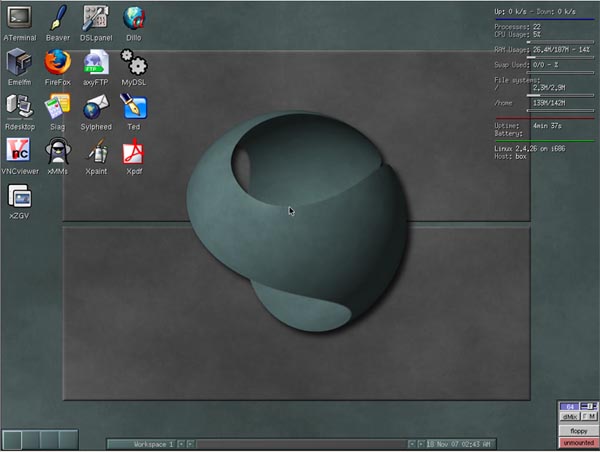Screen dimensions: 600x452
Task: Click the volume level display showing 64
Action: [569, 406]
